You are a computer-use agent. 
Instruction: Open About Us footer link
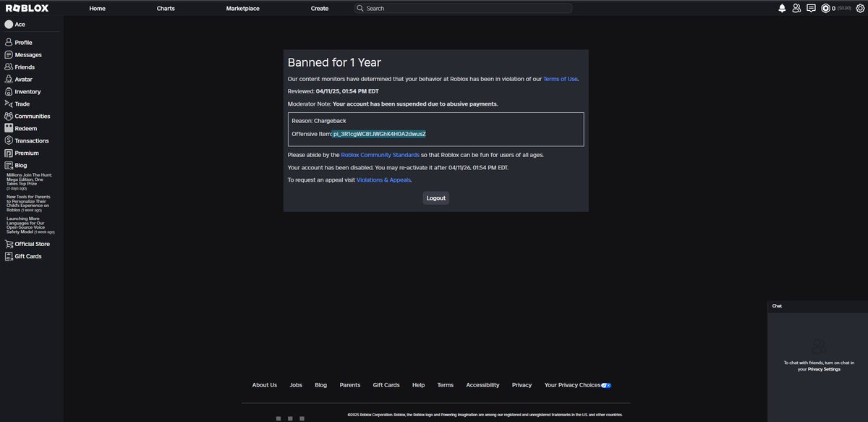(x=265, y=385)
